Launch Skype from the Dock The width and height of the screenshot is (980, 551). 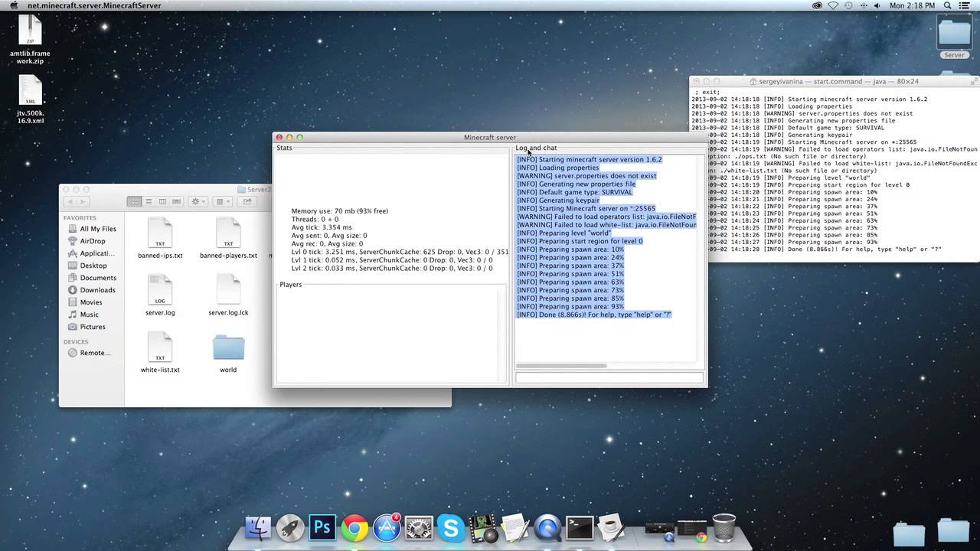451,528
